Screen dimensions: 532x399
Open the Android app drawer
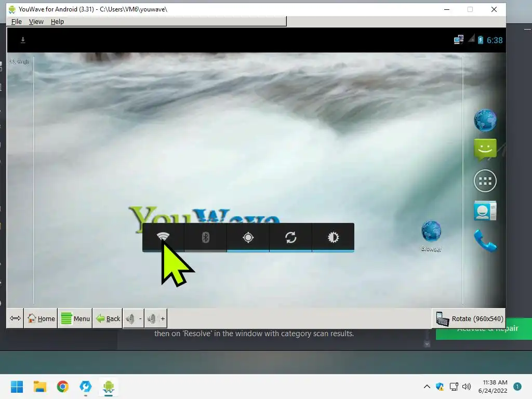485,181
